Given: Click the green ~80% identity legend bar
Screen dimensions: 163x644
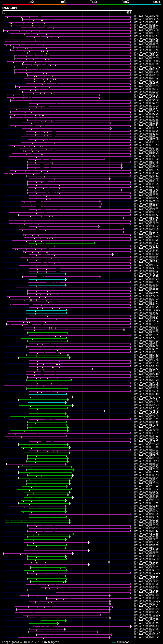Looking at the screenshot, I should coord(113,5).
